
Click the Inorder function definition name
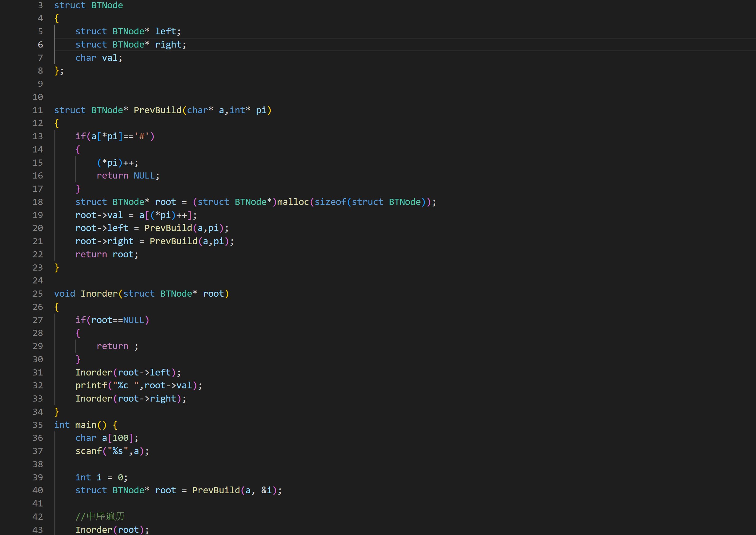click(x=99, y=294)
